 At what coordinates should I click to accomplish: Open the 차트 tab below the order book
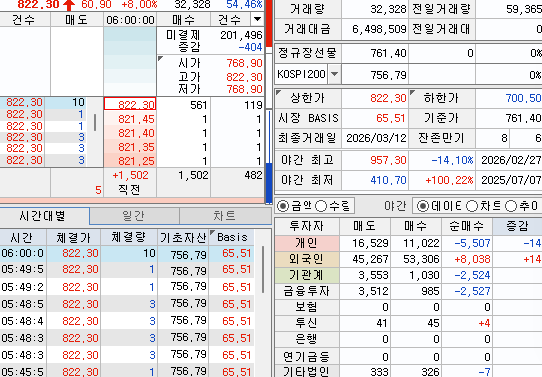click(x=225, y=216)
